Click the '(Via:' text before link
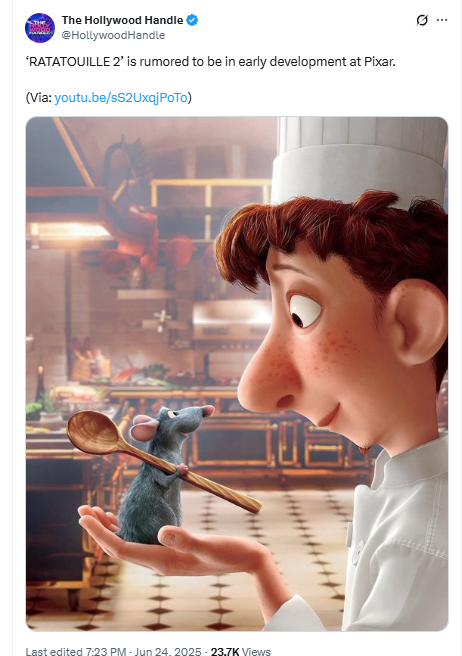The width and height of the screenshot is (462, 656). (39, 97)
